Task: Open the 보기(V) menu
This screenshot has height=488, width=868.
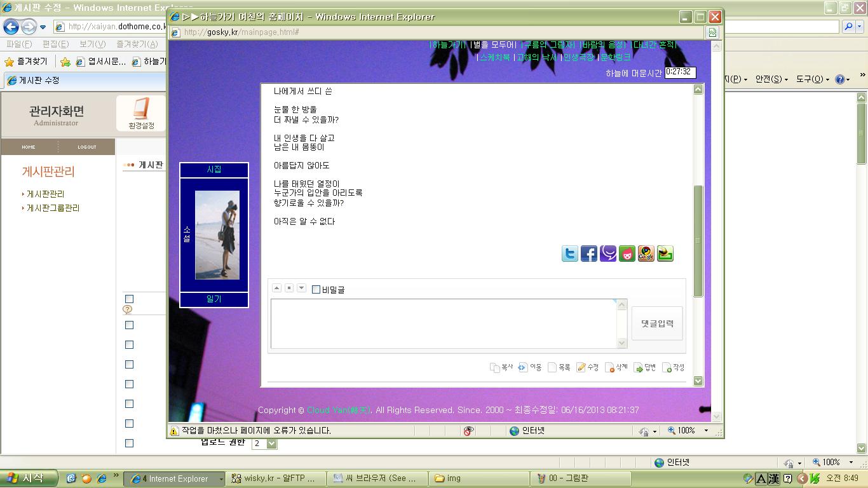Action: (x=92, y=44)
